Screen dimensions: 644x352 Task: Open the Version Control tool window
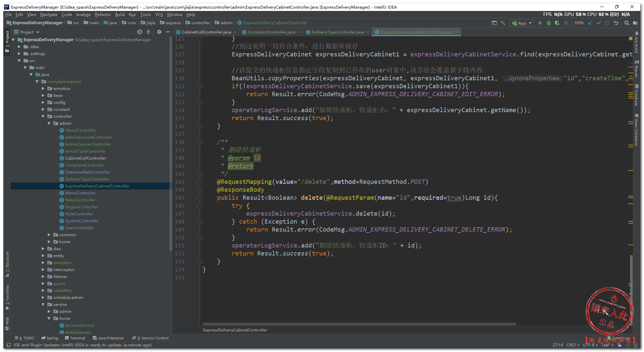click(151, 338)
